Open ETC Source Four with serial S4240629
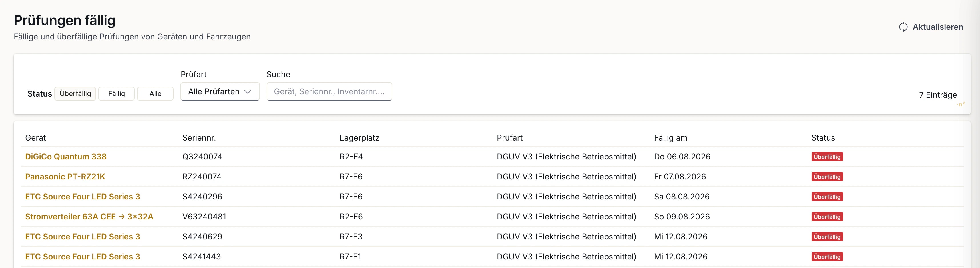980x268 pixels. (x=83, y=236)
